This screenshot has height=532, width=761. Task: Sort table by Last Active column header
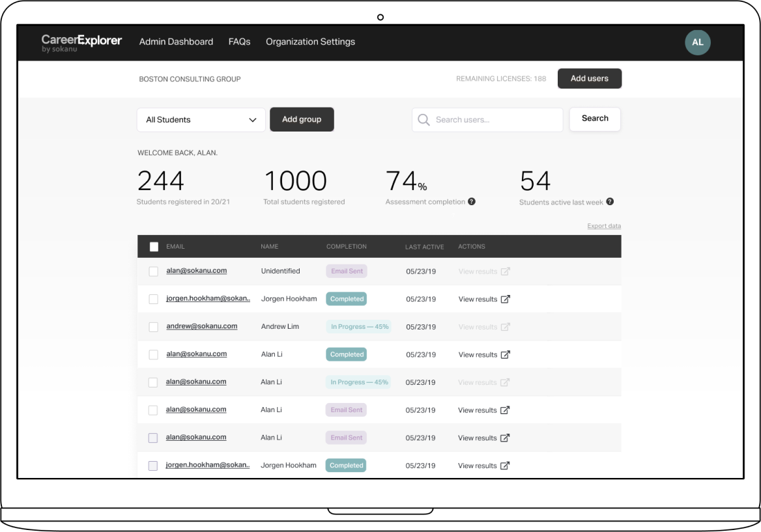point(424,247)
